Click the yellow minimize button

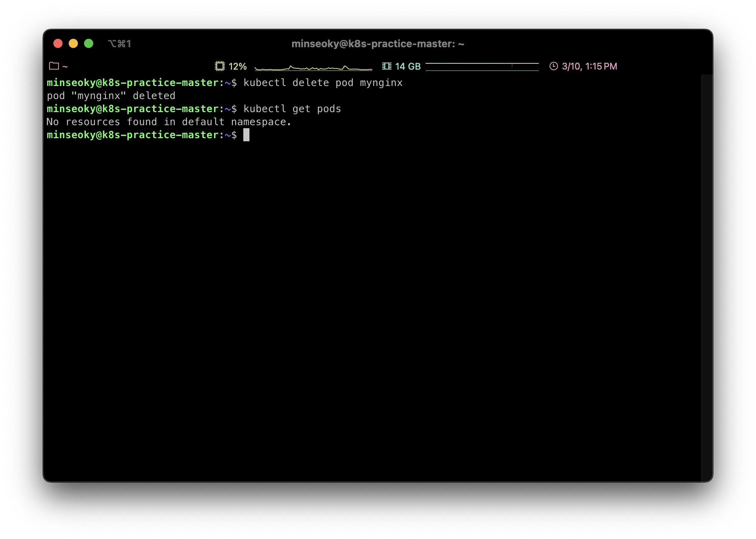point(73,43)
